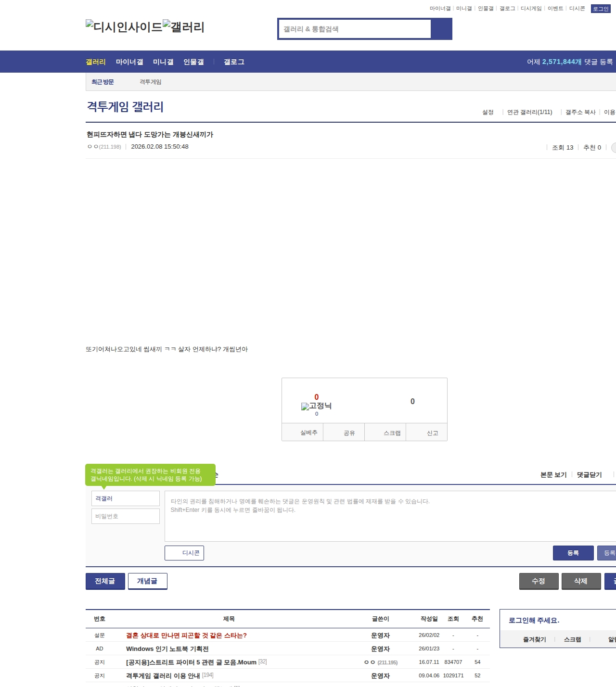The width and height of the screenshot is (616, 687).
Task: Click the gray downvote count 0
Action: coord(412,401)
